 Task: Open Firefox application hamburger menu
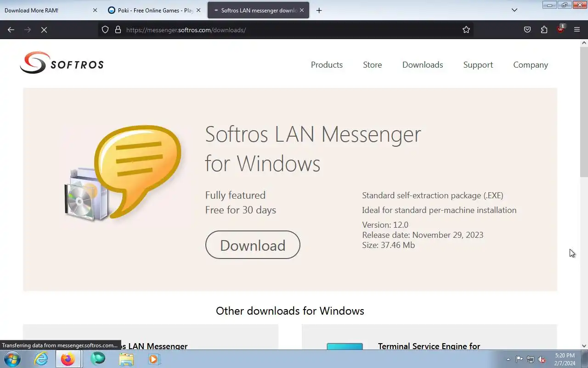(x=577, y=30)
